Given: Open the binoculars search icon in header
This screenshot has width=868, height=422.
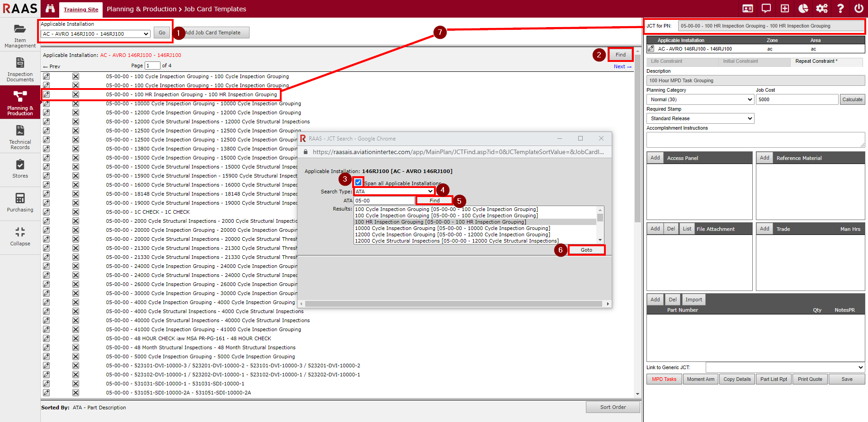Looking at the screenshot, I should (x=50, y=9).
